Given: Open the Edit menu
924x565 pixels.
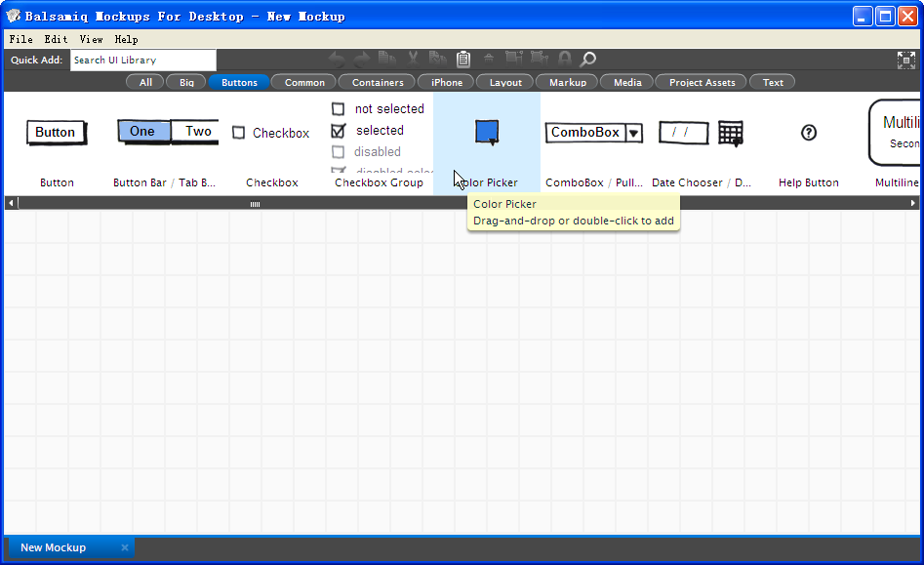Looking at the screenshot, I should click(x=56, y=39).
